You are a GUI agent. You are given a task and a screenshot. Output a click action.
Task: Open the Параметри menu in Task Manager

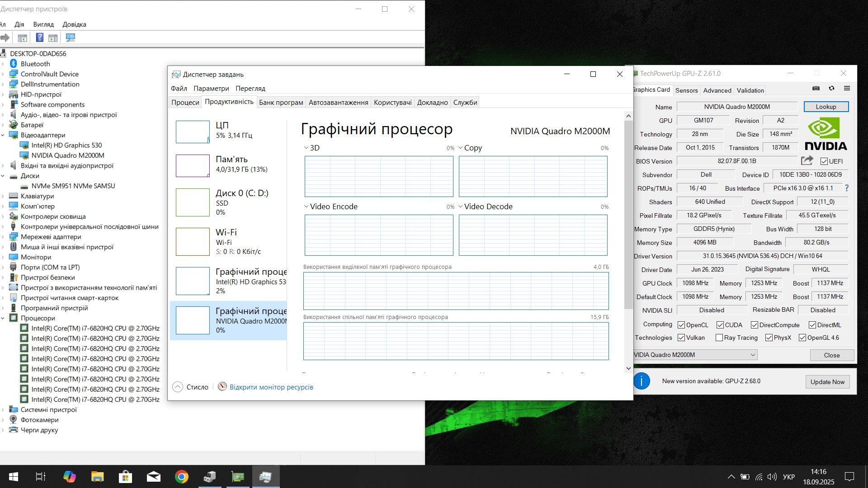[211, 89]
